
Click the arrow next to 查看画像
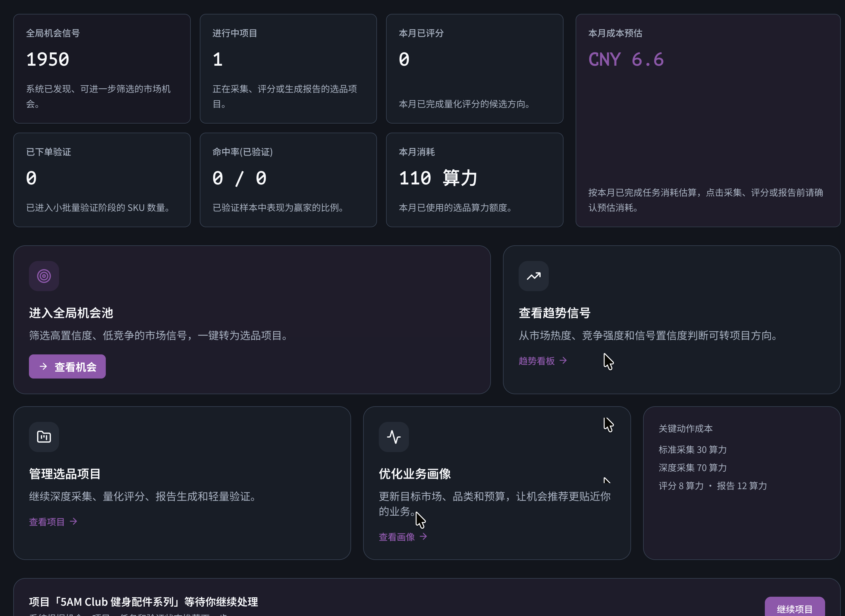coord(423,536)
